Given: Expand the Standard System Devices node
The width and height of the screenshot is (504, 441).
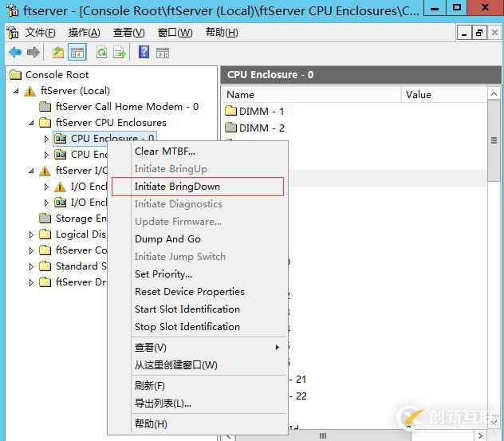Looking at the screenshot, I should click(31, 266).
